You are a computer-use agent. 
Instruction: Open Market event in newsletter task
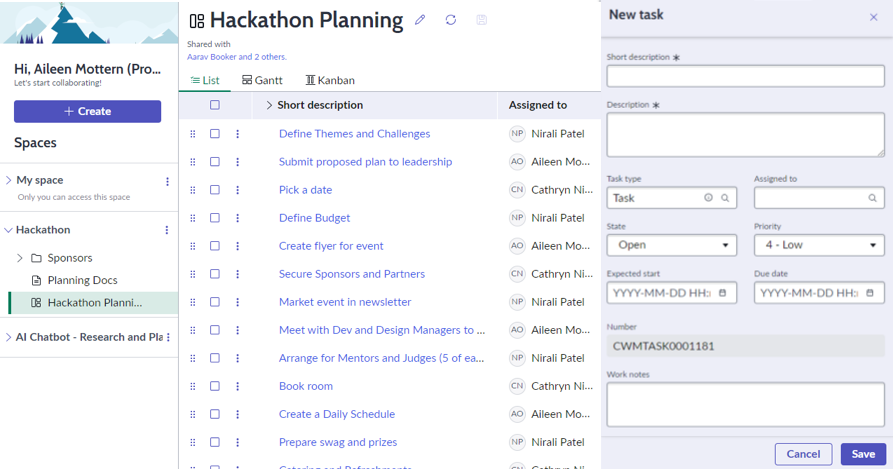click(x=345, y=302)
